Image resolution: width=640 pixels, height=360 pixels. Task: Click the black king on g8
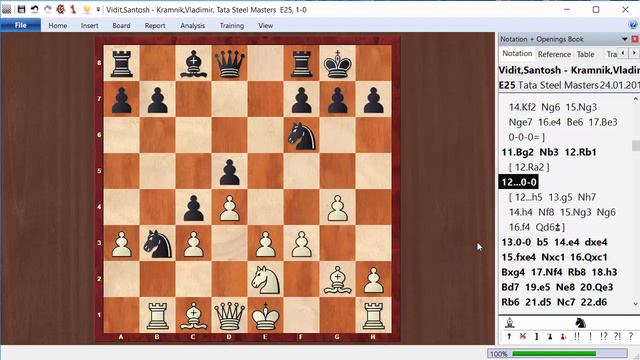point(338,63)
